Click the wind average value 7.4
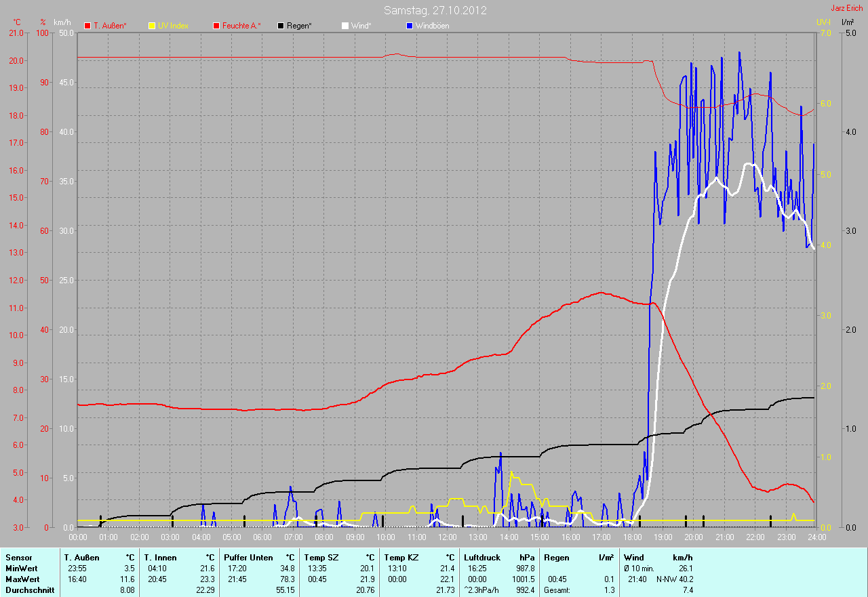This screenshot has width=868, height=597. (688, 590)
